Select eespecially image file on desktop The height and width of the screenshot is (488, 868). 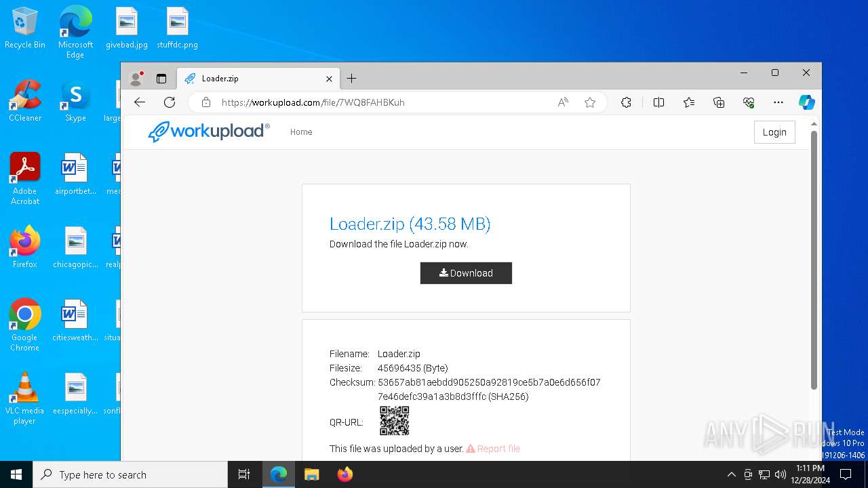[x=75, y=394]
